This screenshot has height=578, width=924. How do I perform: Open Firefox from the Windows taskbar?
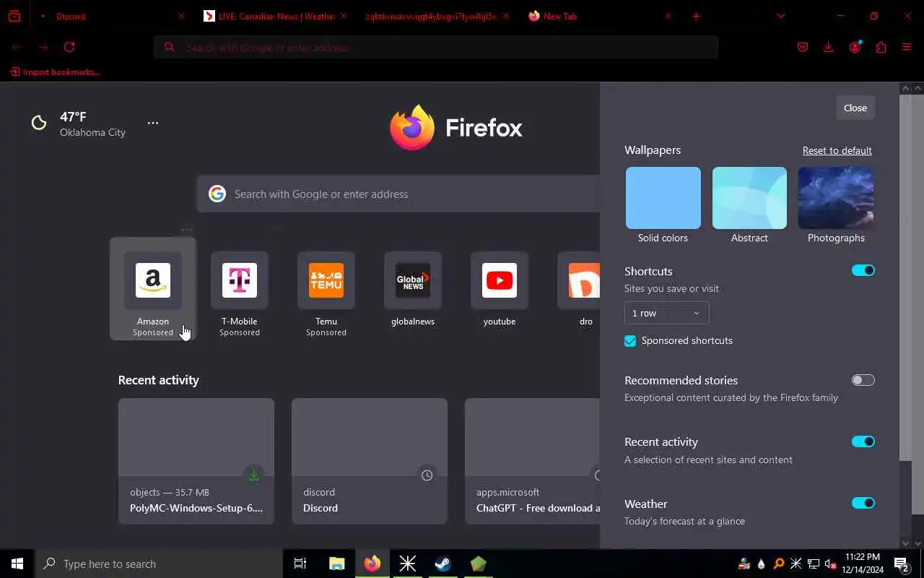pyautogui.click(x=372, y=564)
